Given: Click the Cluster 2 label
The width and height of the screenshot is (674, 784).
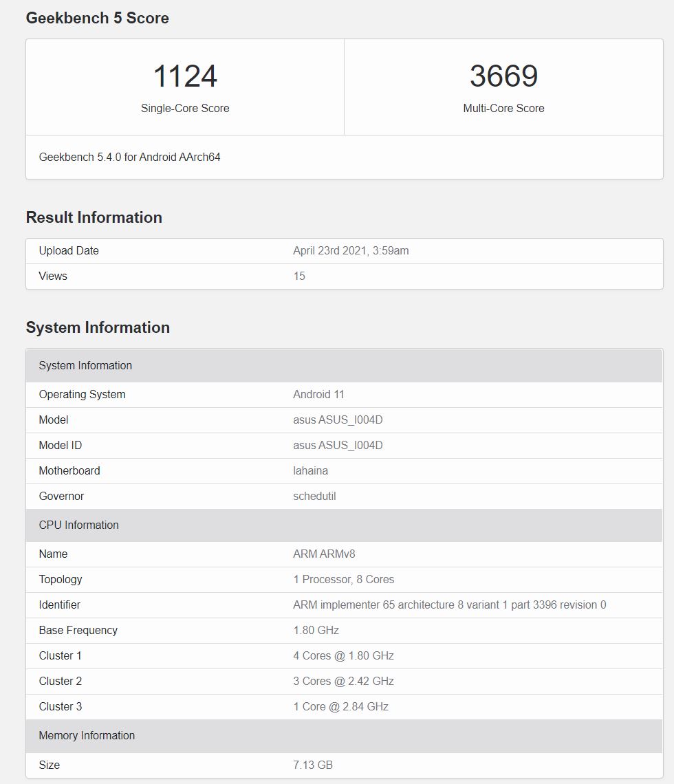Looking at the screenshot, I should (61, 682).
